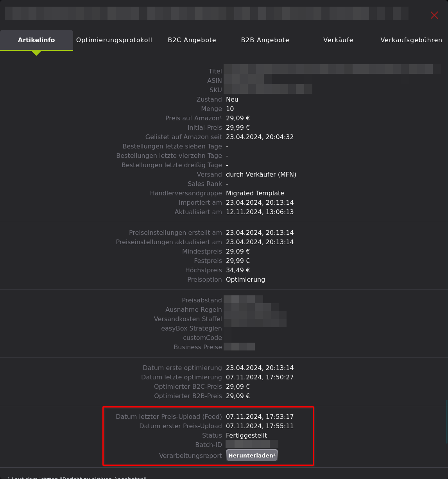Click the Optimierter B2B-Preis value
Image resolution: width=448 pixels, height=479 pixels.
(238, 396)
